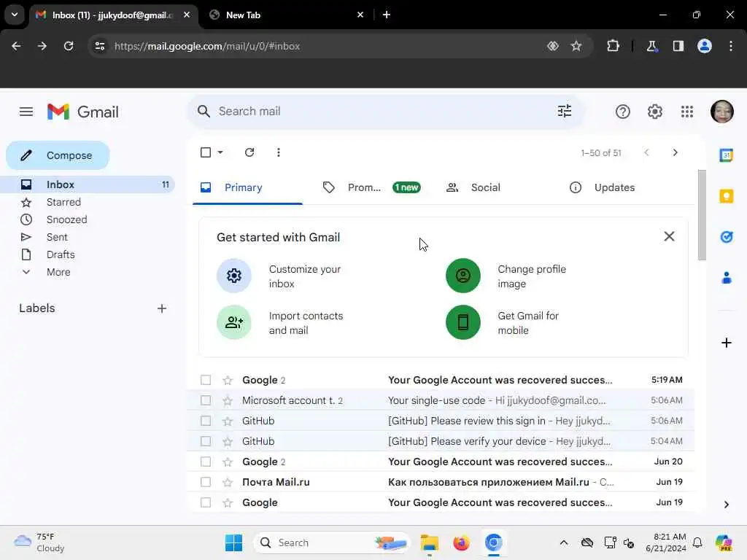
Task: Tick the select all emails checkbox
Action: pyautogui.click(x=206, y=152)
